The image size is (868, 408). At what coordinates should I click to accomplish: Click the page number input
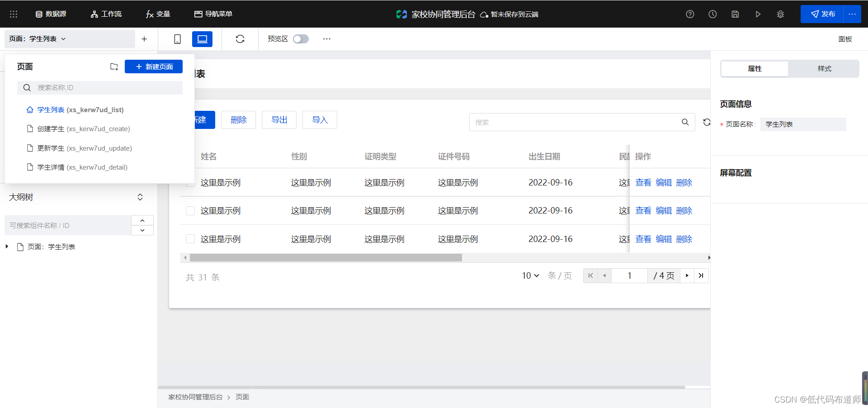pyautogui.click(x=629, y=275)
